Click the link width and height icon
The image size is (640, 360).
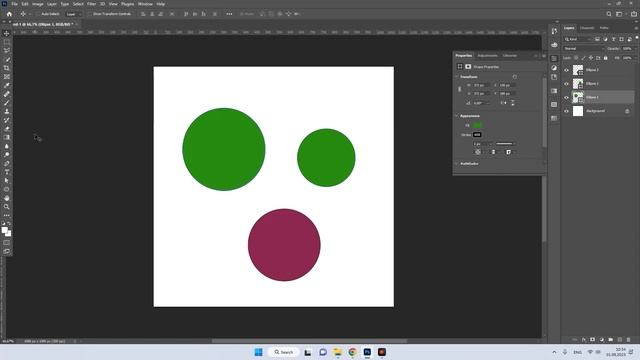click(x=460, y=89)
